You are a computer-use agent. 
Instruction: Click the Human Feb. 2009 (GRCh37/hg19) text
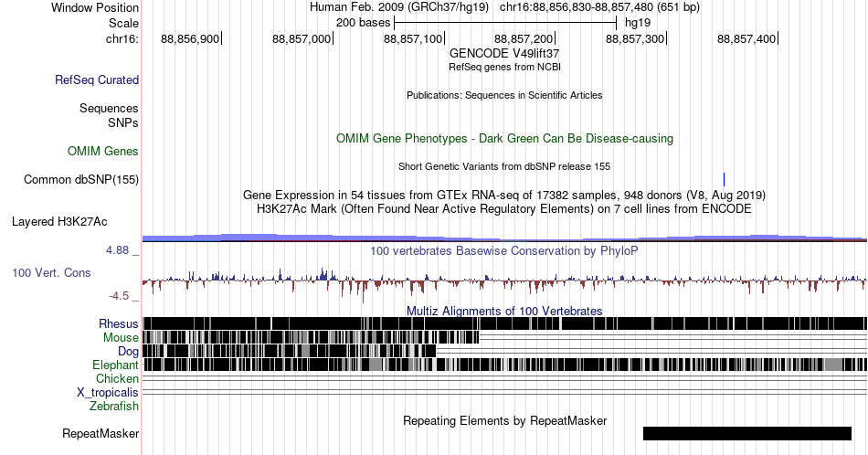(x=399, y=7)
